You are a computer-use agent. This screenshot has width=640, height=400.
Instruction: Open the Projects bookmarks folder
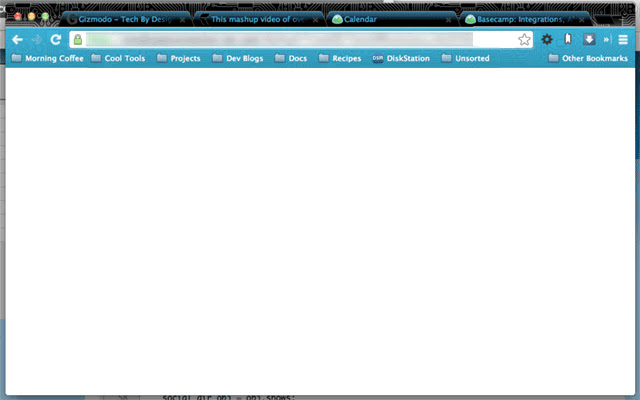(179, 58)
